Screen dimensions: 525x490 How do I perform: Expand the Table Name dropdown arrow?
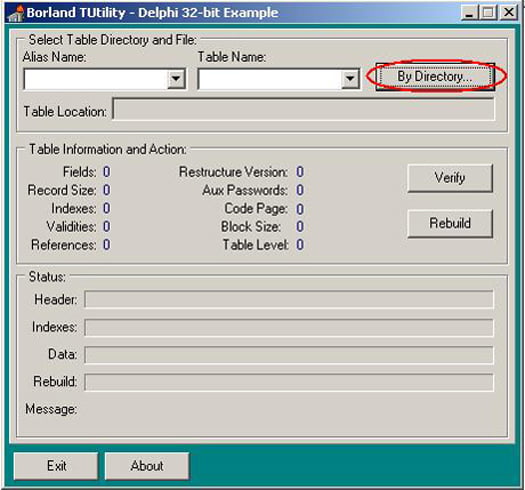click(x=350, y=79)
